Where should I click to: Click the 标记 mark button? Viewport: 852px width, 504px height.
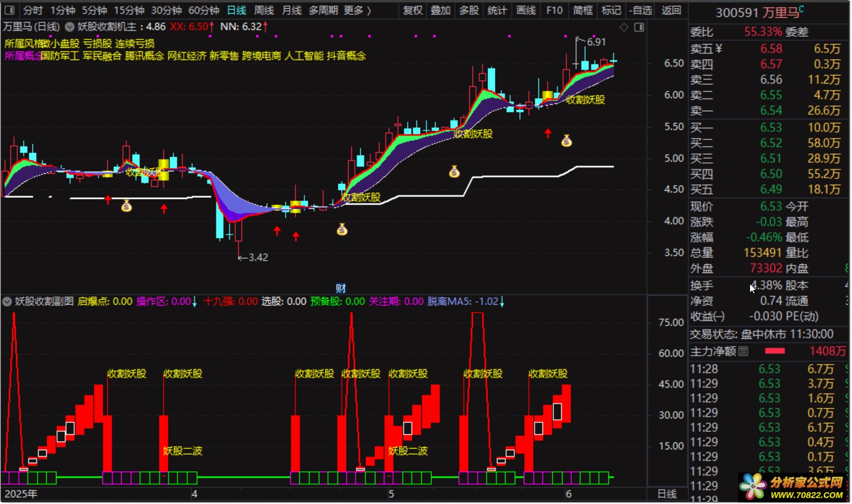(x=611, y=10)
